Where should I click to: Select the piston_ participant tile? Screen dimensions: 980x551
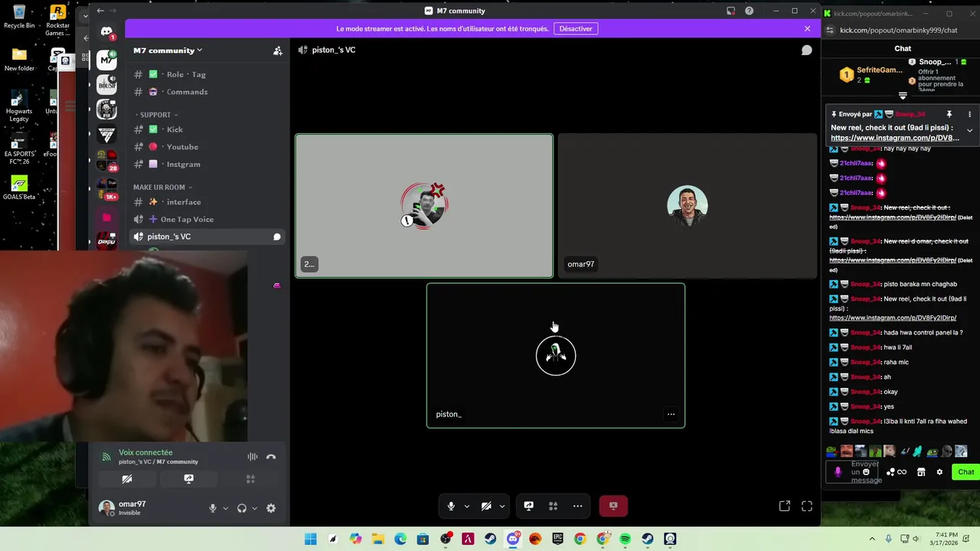coord(556,355)
